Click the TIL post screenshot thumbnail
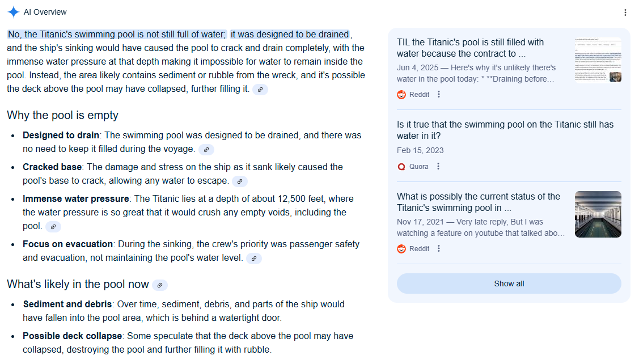 [x=598, y=60]
